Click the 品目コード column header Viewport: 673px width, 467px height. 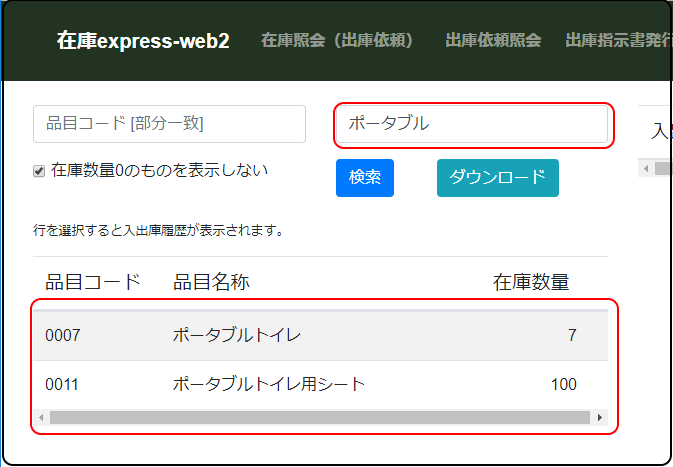pos(93,282)
